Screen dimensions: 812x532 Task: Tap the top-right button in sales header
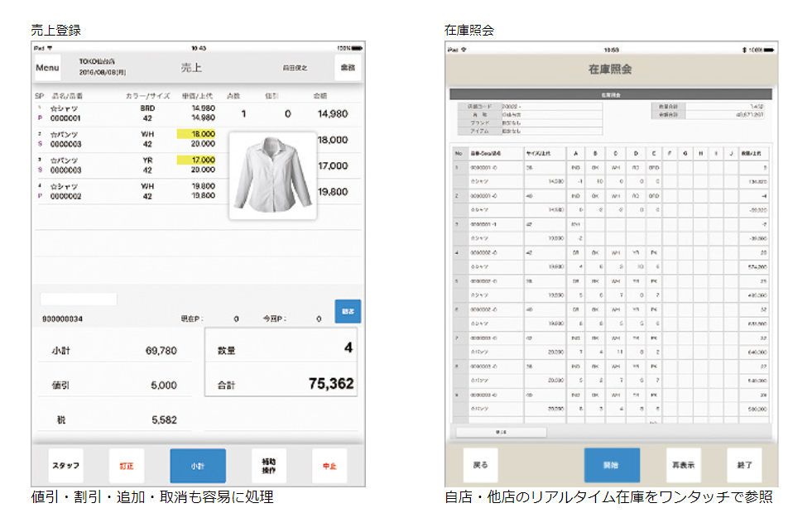[347, 68]
